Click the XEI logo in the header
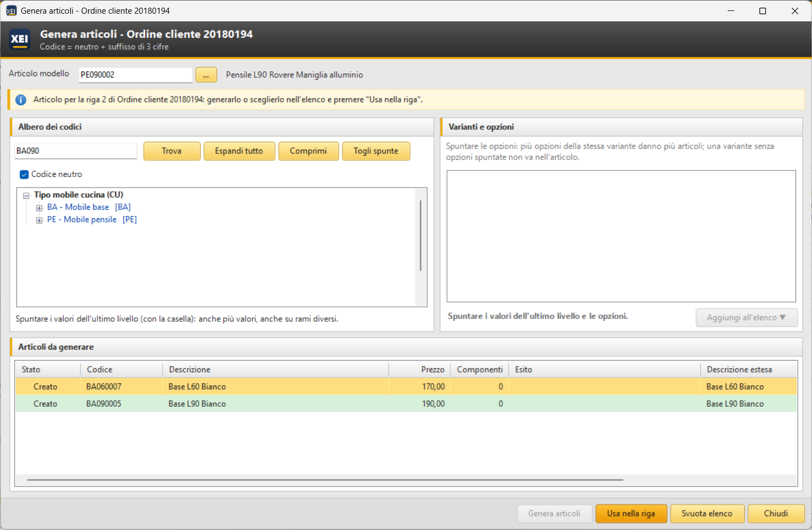The height and width of the screenshot is (530, 812). [x=20, y=39]
